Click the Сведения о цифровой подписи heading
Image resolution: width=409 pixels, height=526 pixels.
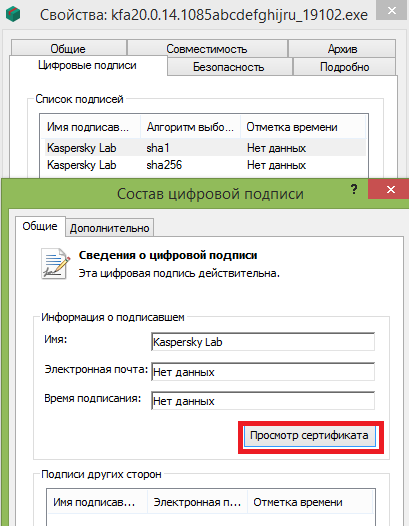point(168,255)
